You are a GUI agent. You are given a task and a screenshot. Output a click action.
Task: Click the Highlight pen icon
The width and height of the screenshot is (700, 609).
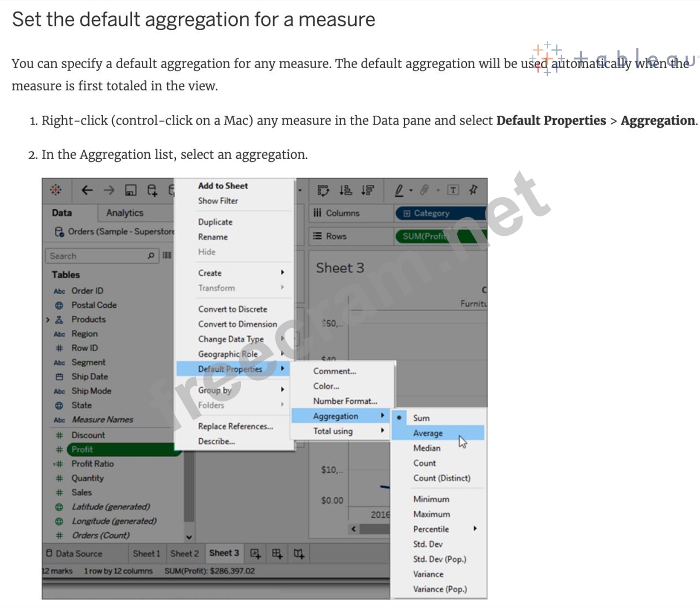tap(399, 190)
